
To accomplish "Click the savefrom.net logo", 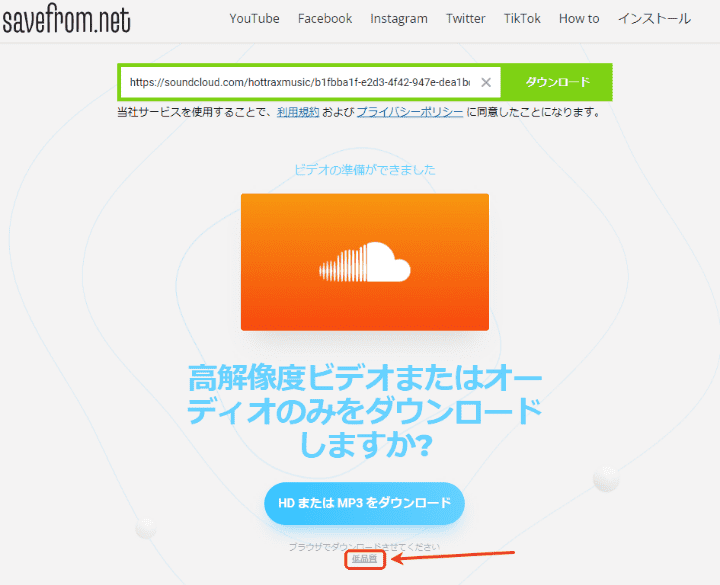I will coord(66,19).
